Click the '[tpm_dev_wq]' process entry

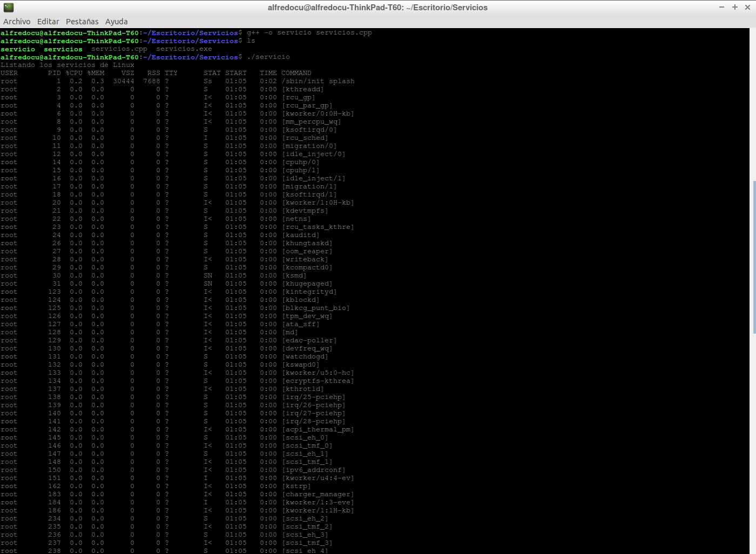click(x=307, y=316)
